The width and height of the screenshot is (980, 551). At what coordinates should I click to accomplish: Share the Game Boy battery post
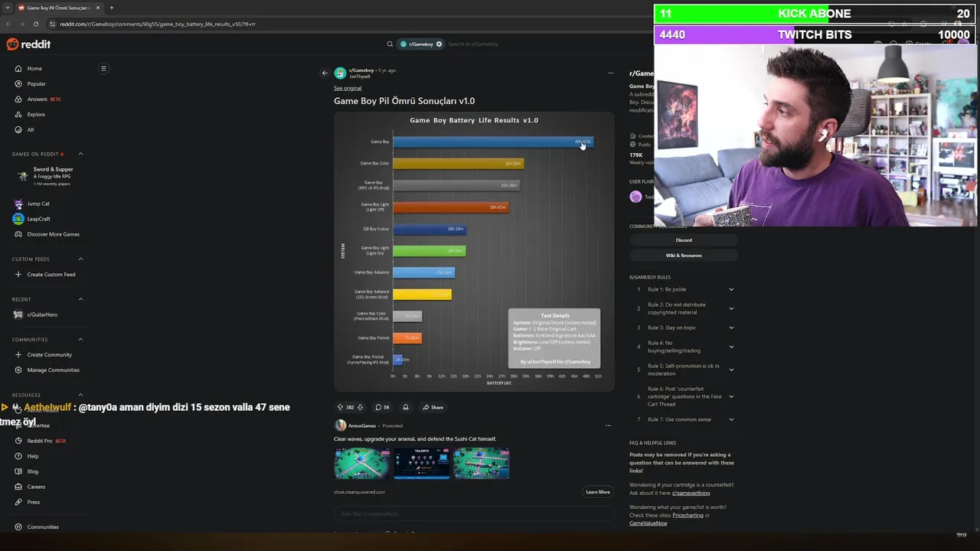pos(433,407)
